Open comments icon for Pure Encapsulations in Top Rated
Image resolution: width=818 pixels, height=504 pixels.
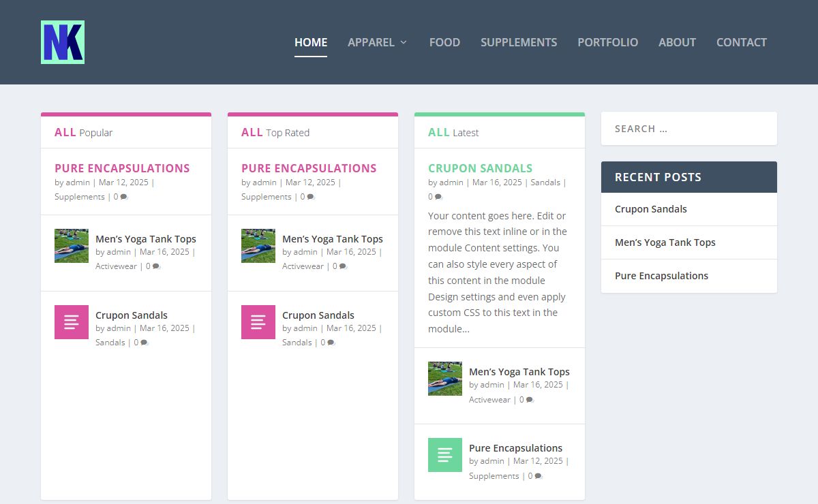coord(311,197)
